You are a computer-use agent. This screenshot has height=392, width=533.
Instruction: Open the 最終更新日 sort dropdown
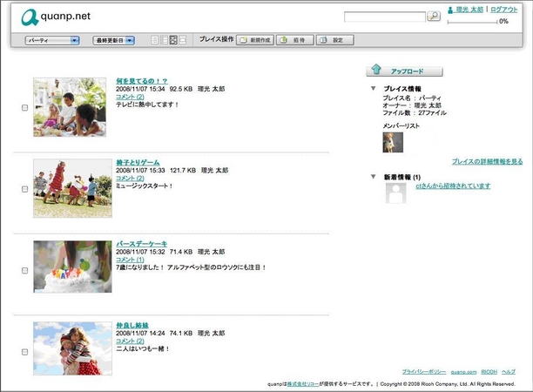click(114, 40)
